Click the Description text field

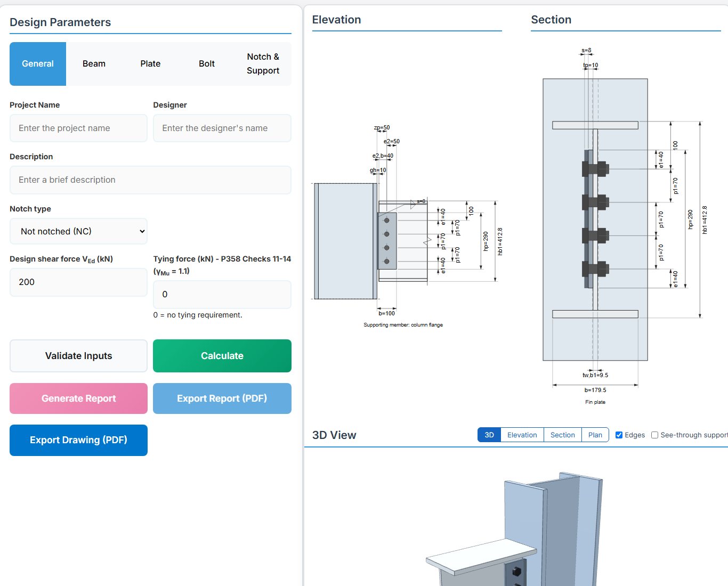point(150,180)
